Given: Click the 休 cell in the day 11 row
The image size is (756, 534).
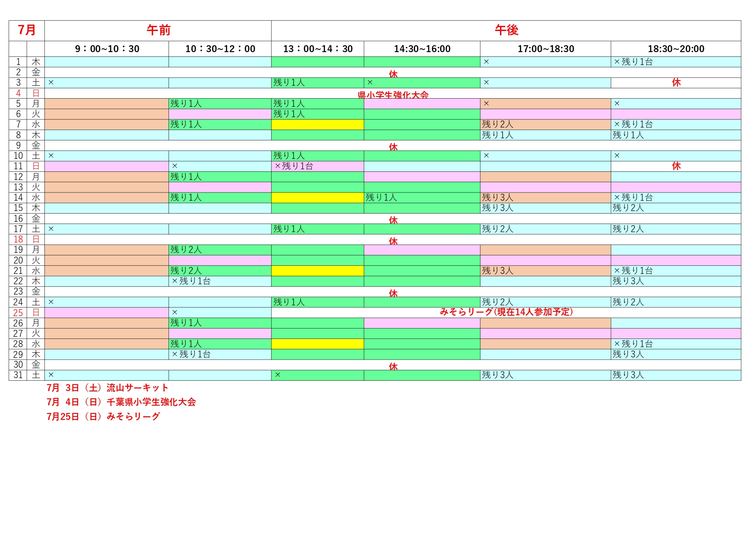Looking at the screenshot, I should [x=676, y=166].
